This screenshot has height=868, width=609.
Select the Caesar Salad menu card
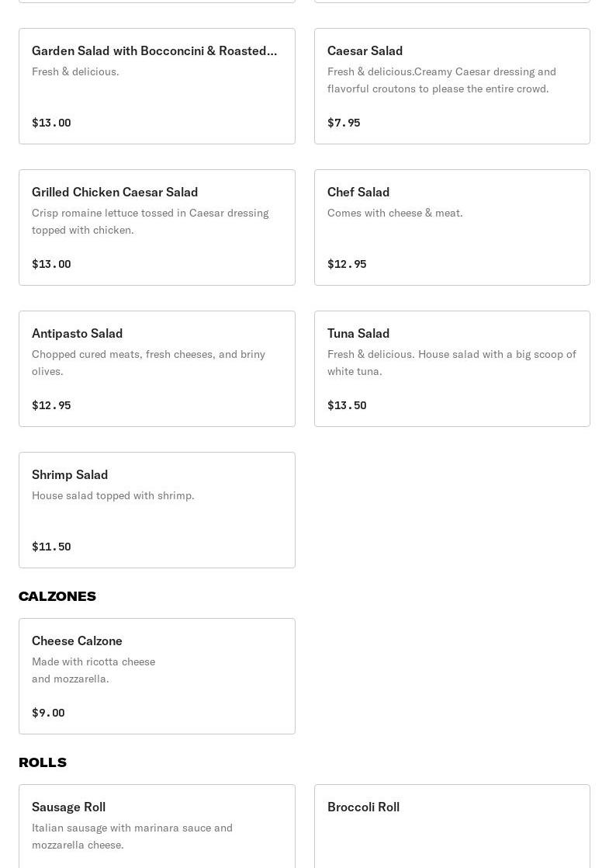pos(452,85)
